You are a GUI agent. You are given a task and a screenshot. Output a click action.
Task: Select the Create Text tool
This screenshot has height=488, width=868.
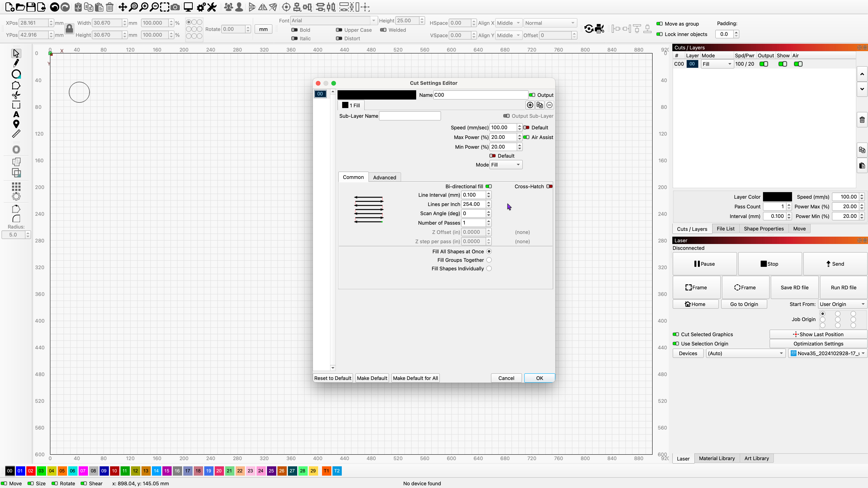[x=16, y=114]
